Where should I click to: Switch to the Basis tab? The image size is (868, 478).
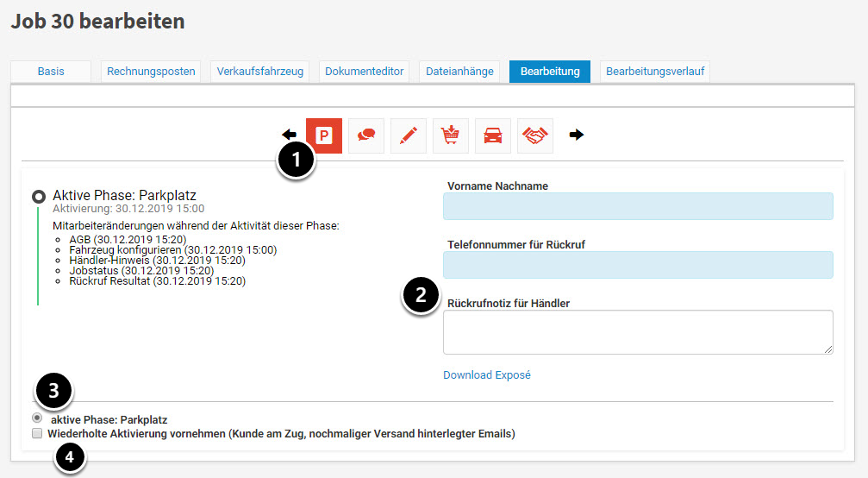(51, 72)
